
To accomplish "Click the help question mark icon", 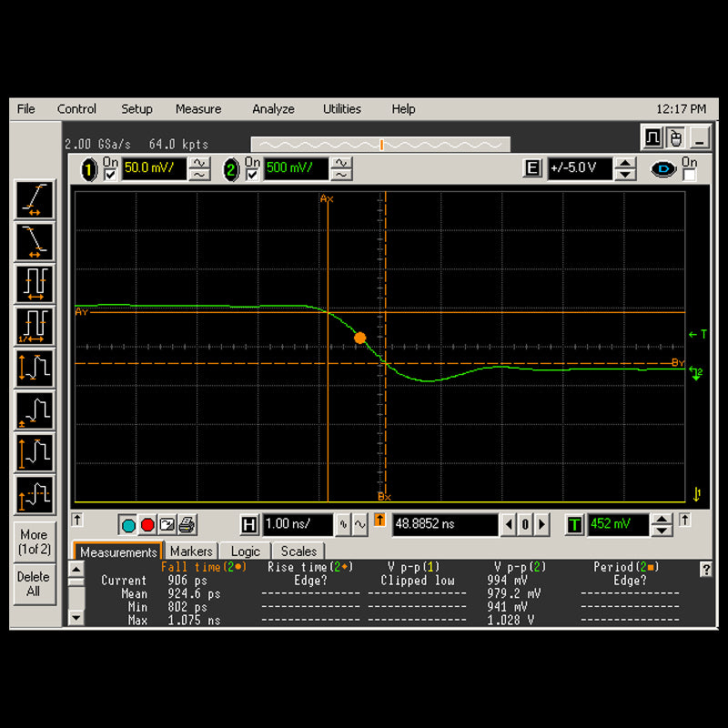I will [x=705, y=570].
